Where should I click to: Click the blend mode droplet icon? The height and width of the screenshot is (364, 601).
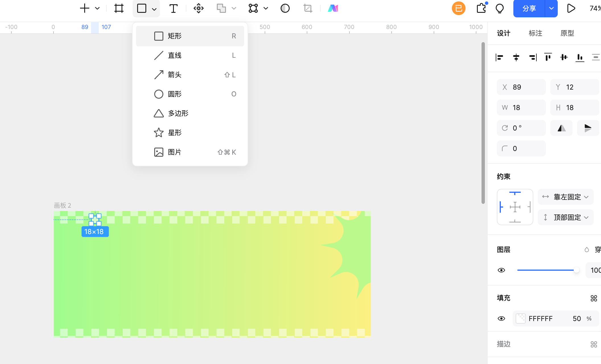pyautogui.click(x=587, y=250)
